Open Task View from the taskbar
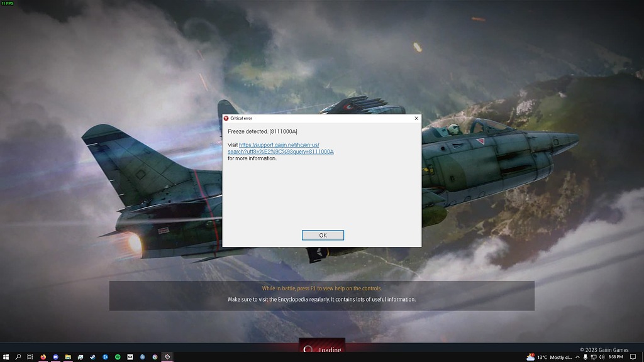 30,357
